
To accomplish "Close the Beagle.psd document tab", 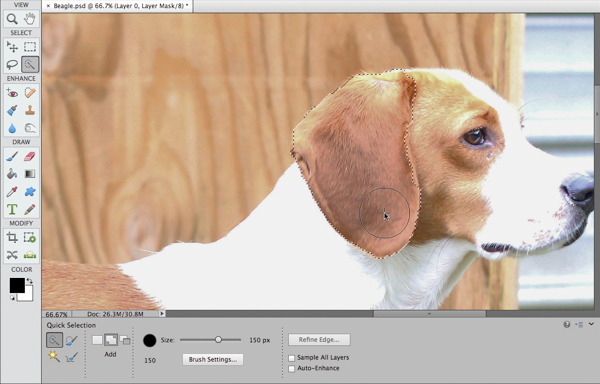I will pos(48,6).
